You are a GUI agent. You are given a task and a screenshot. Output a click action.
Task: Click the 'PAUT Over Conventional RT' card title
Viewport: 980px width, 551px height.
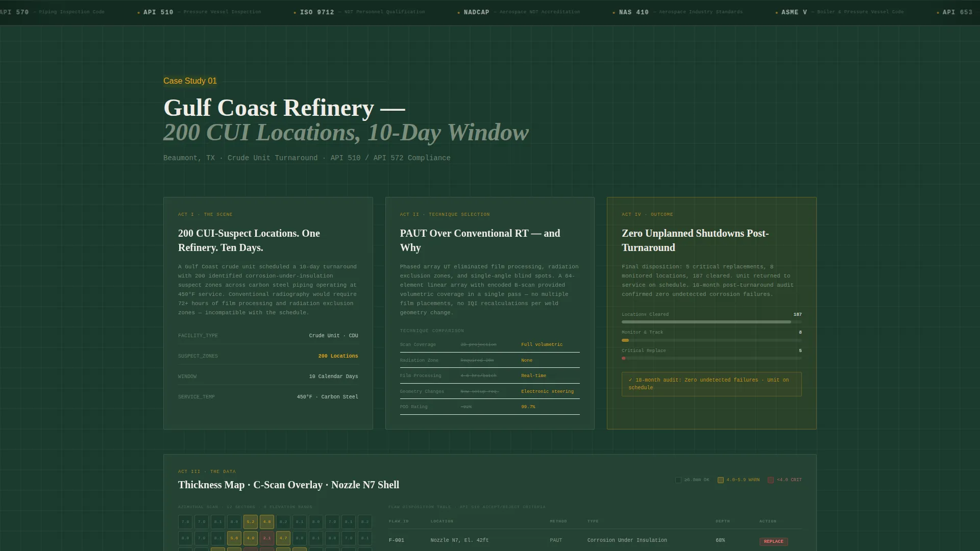click(x=480, y=240)
